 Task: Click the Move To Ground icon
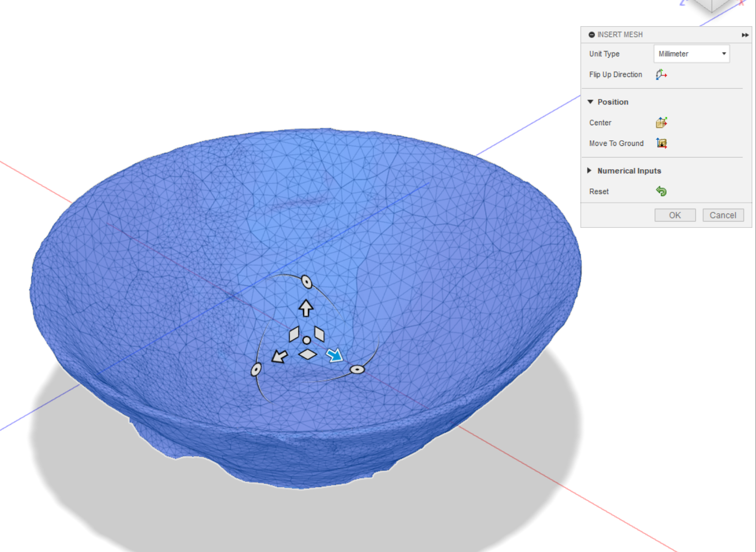click(x=662, y=143)
